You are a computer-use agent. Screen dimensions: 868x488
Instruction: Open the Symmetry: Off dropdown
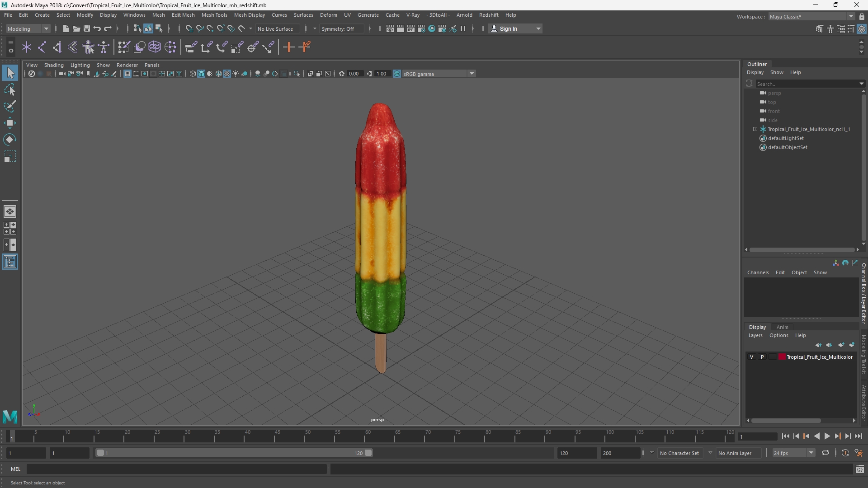pos(341,28)
